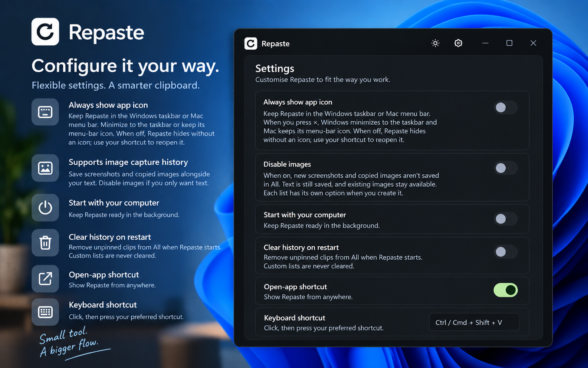Click the 'Repaste' title text in the window title bar

tap(275, 44)
